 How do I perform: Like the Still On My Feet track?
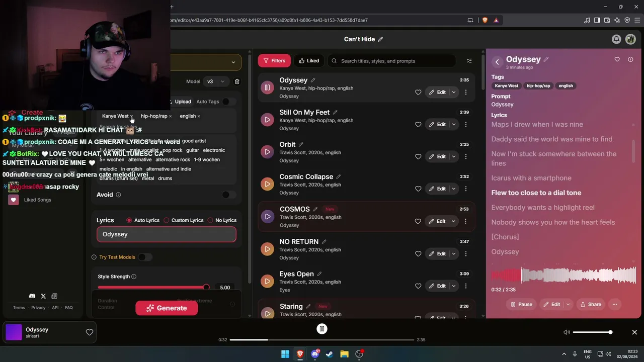[x=418, y=125]
